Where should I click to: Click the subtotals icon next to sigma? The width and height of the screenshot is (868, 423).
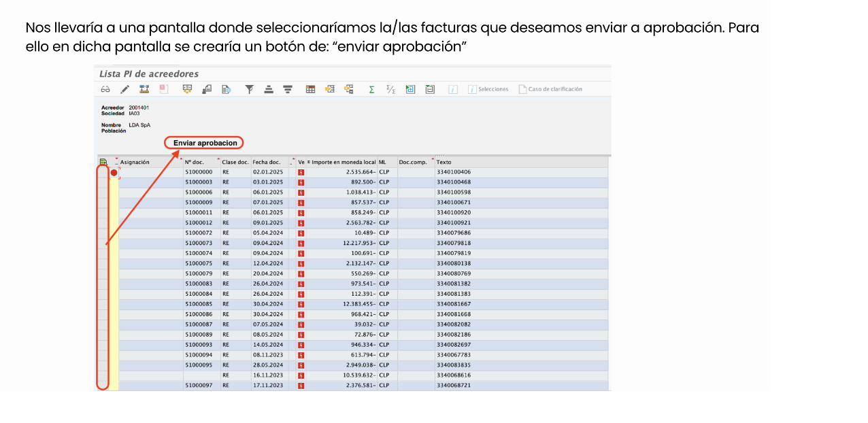(390, 89)
